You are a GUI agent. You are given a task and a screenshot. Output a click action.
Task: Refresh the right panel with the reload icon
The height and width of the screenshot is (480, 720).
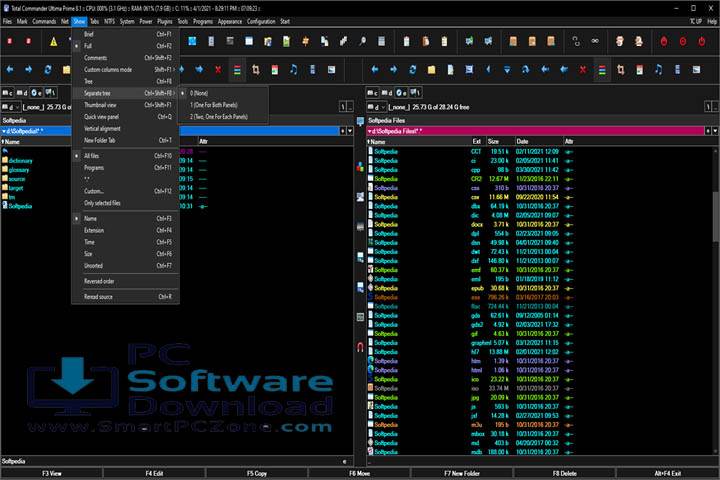click(x=412, y=69)
